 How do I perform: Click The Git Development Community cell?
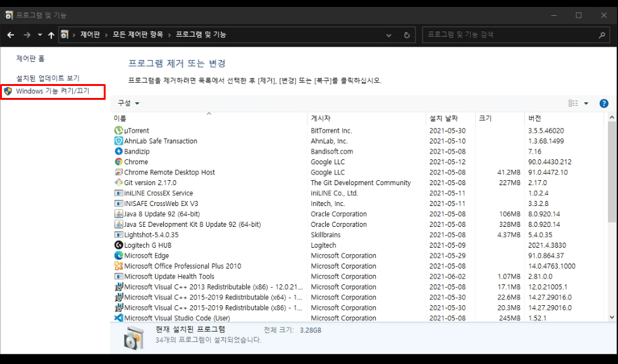point(361,183)
